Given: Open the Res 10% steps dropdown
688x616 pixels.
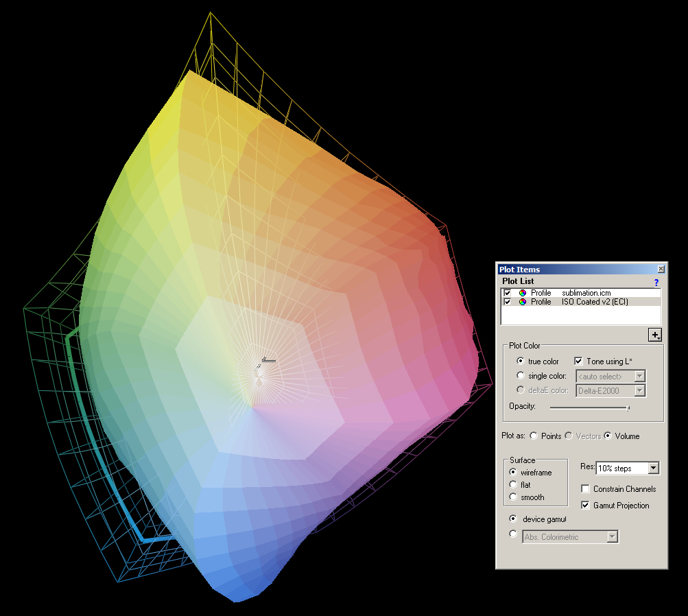Looking at the screenshot, I should click(x=653, y=469).
